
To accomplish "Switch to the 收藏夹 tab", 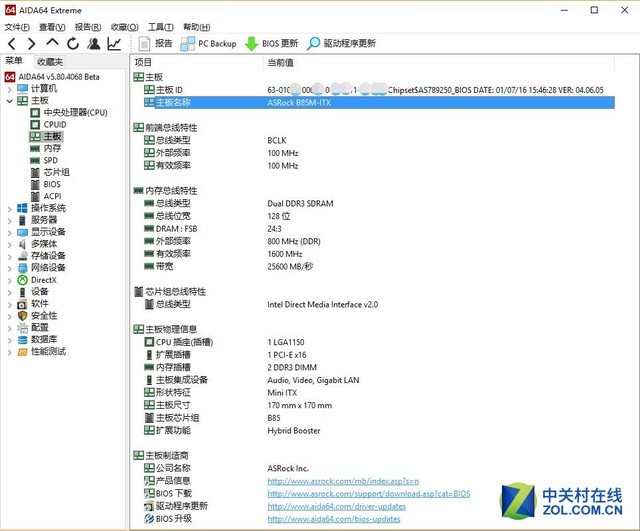I will tap(50, 62).
